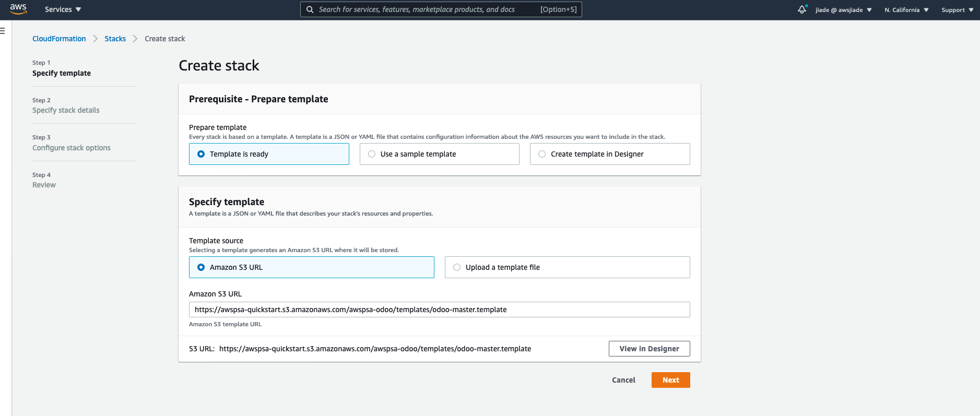980x416 pixels.
Task: Click Prerequisite - Prepare template heading
Action: [258, 99]
